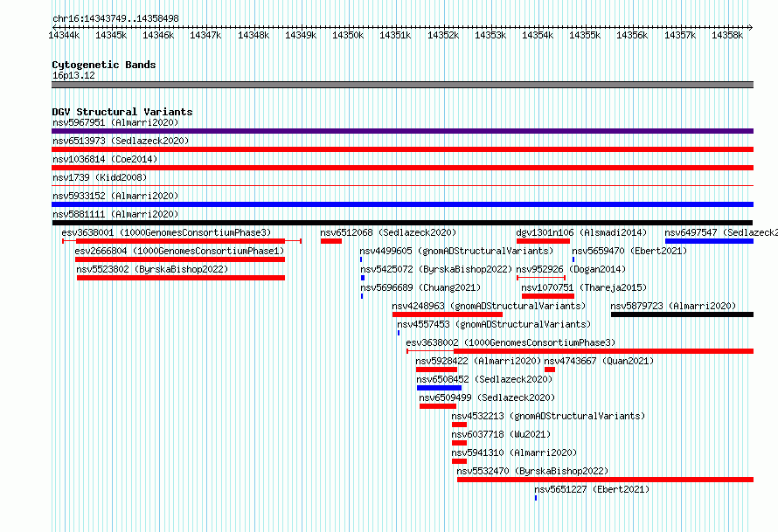Click the DGV Structural Variants track title
Viewport: 778px width, 532px height.
pos(122,112)
